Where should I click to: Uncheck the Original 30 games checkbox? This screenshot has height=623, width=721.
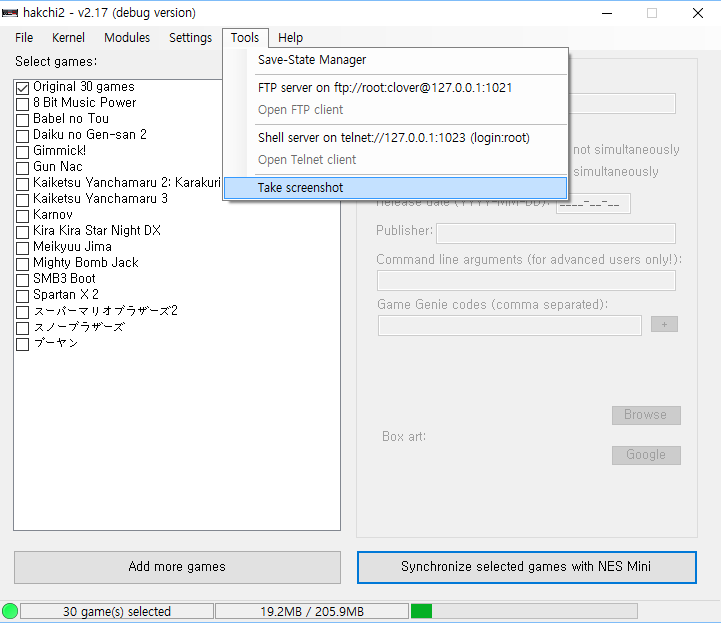(23, 88)
